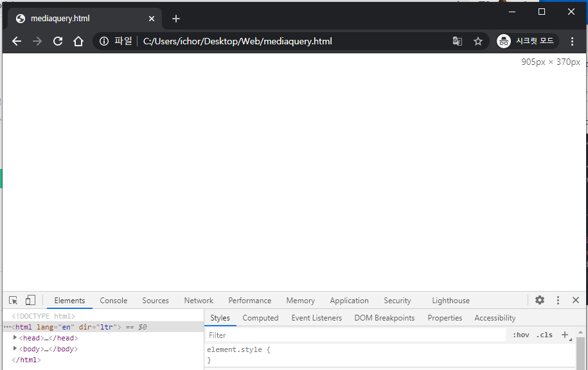Open DevTools settings gear
The image size is (588, 370).
(x=540, y=300)
